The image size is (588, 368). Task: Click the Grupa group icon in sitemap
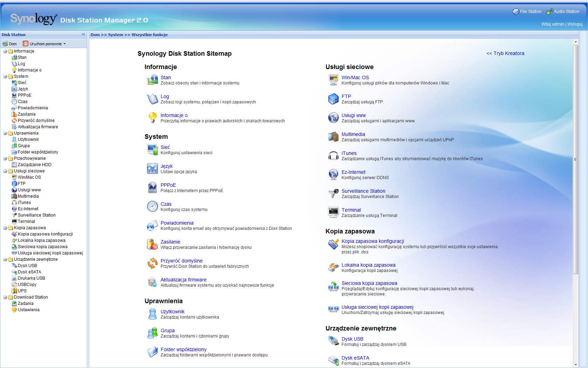(152, 333)
